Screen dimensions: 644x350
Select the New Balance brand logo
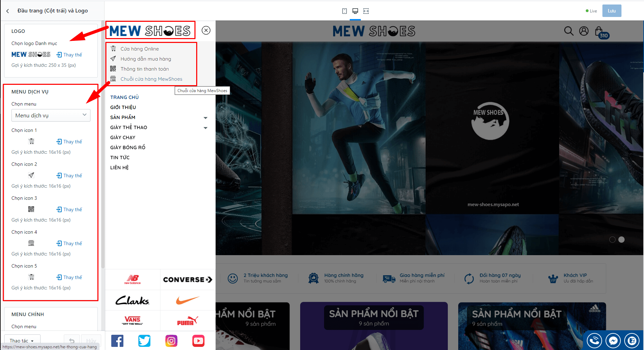pos(132,279)
